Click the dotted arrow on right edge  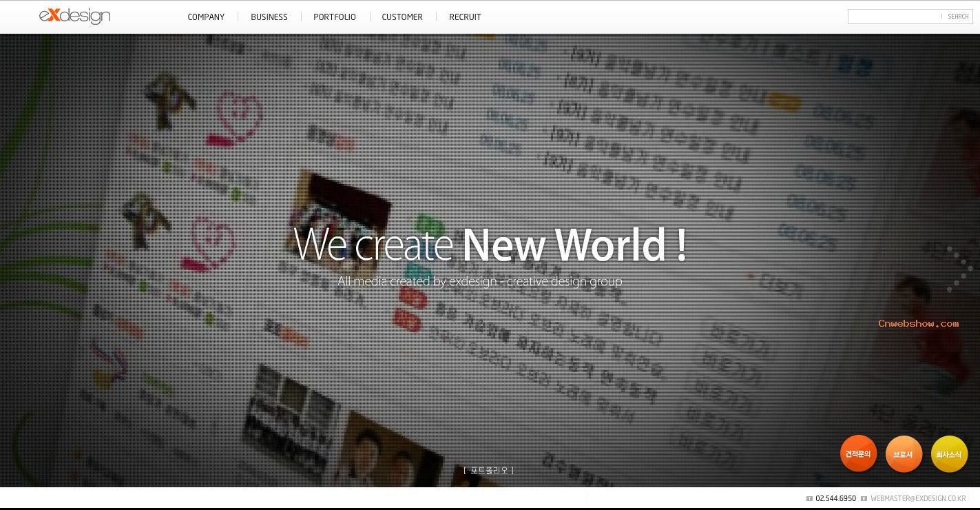point(960,269)
